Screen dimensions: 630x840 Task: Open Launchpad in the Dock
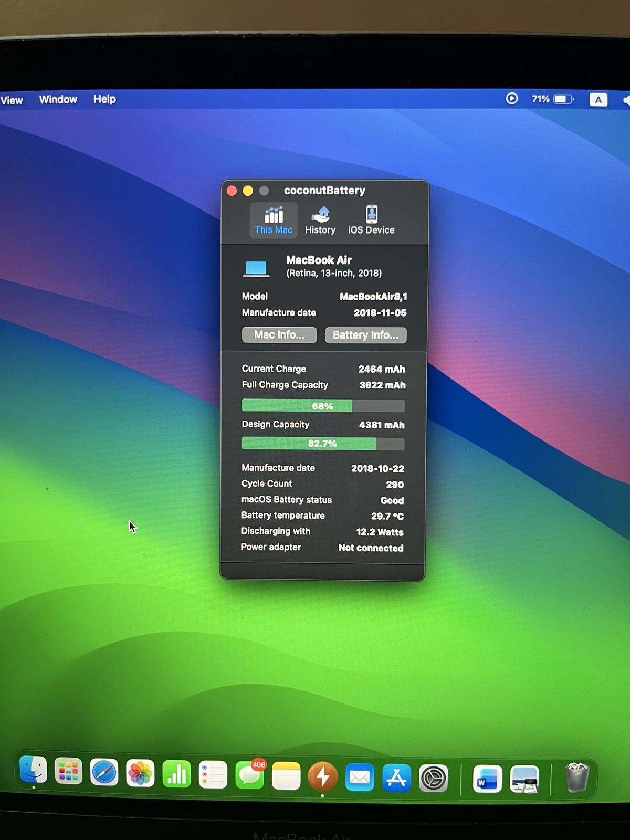[x=69, y=772]
